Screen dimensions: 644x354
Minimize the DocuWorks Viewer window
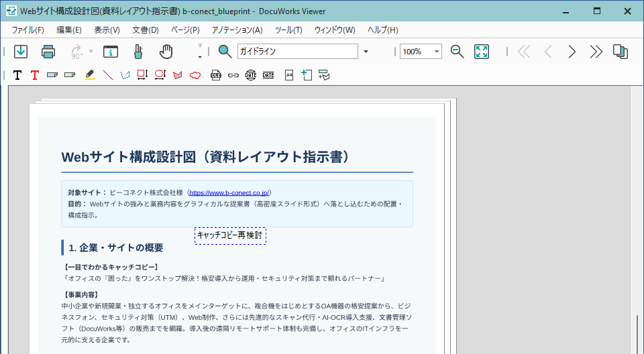[x=566, y=11]
